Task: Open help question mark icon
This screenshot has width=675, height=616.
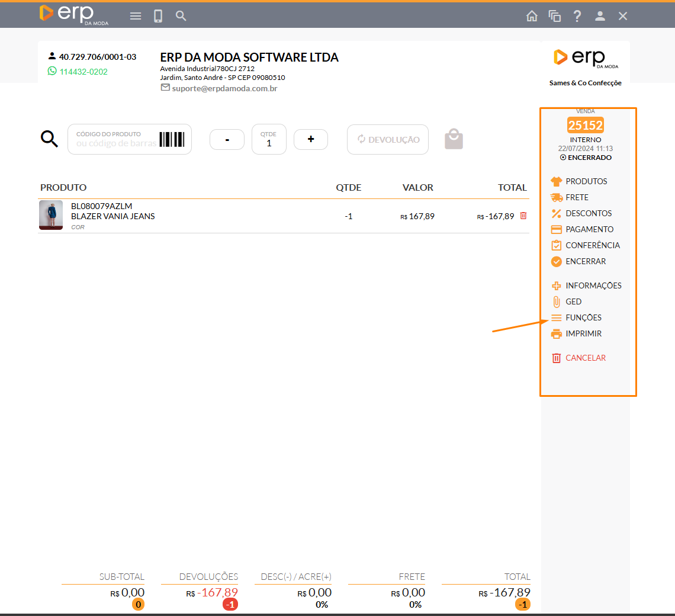Action: (x=577, y=16)
